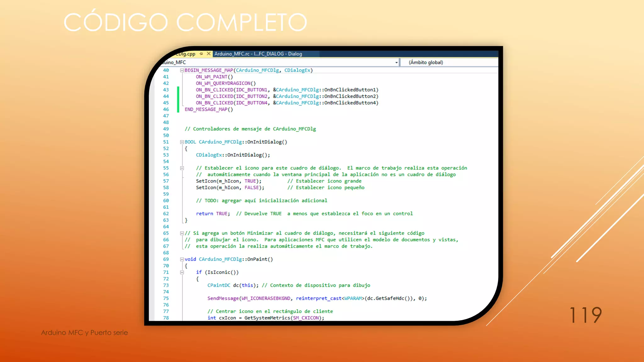This screenshot has width=644, height=362.
Task: Collapse the BEGIN_MESSAGE_MAP block on line 40
Action: click(182, 70)
